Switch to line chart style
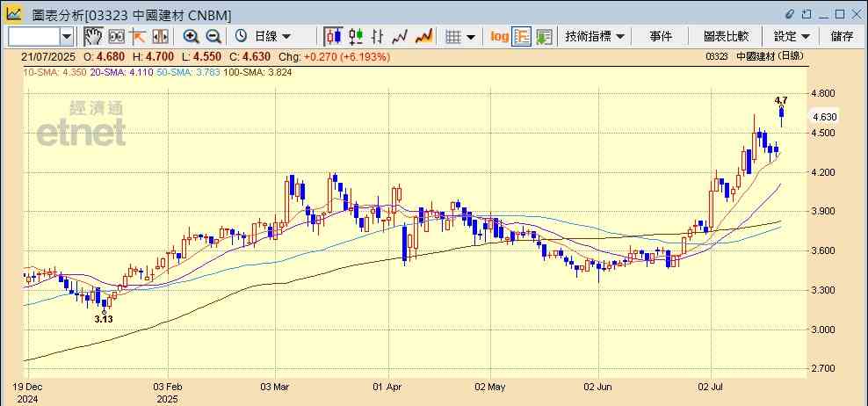Screen dimensions: 868x406 coord(399,37)
